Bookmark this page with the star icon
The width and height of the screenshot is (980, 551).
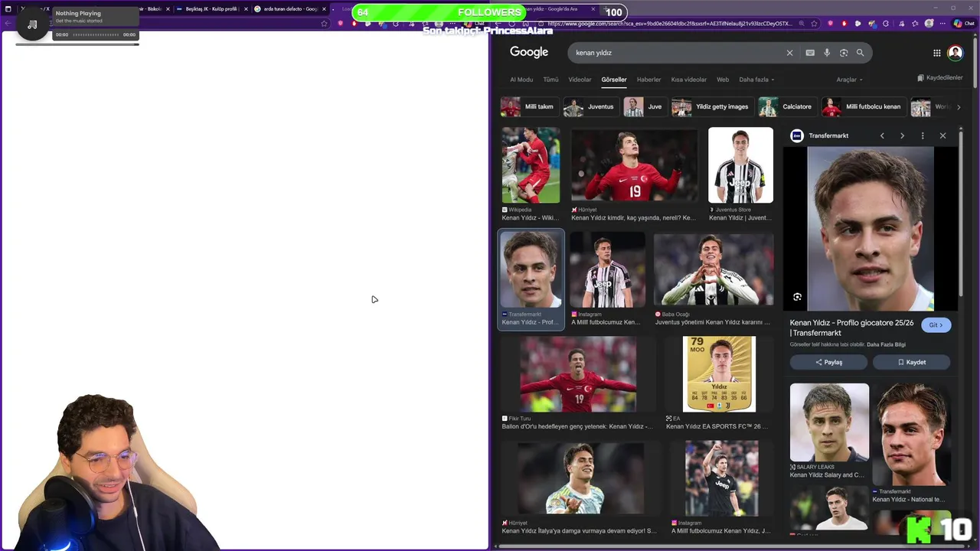(x=814, y=24)
